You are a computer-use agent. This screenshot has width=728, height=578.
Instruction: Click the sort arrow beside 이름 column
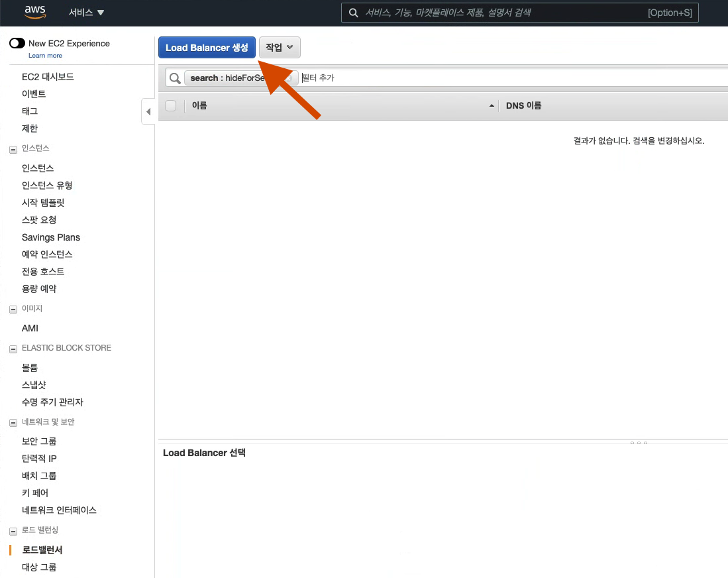pyautogui.click(x=492, y=106)
